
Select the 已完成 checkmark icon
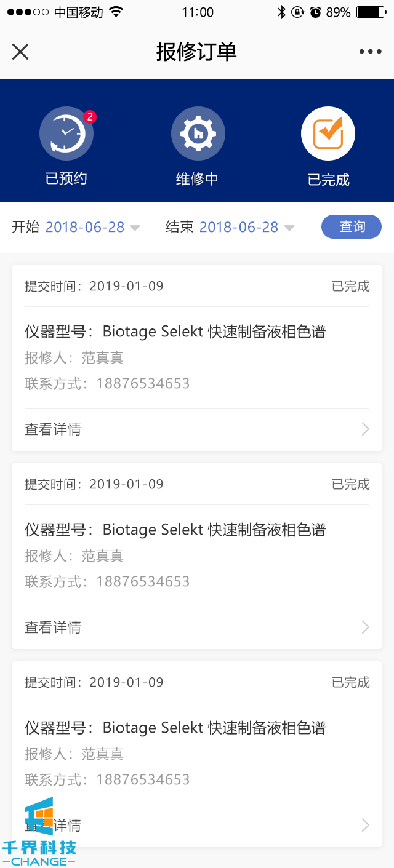328,133
